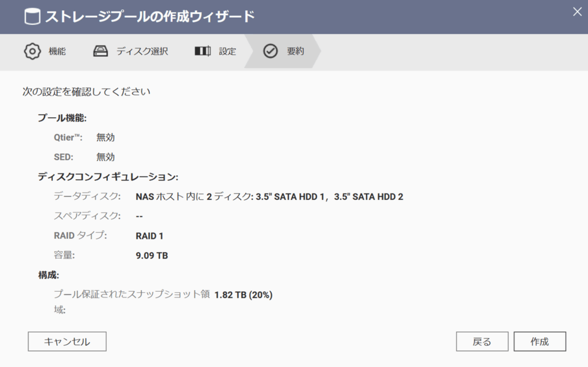Click the ディスクコンフィギュレーション heading
588x367 pixels.
[108, 177]
